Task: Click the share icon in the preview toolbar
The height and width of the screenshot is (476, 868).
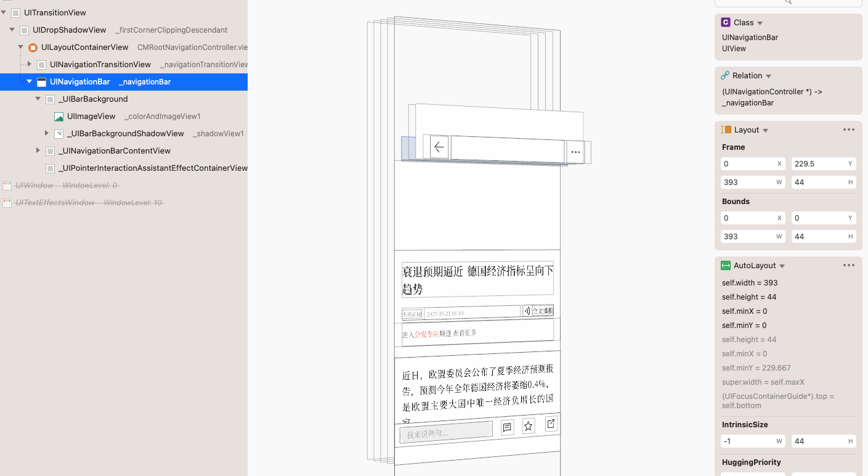Action: (551, 424)
